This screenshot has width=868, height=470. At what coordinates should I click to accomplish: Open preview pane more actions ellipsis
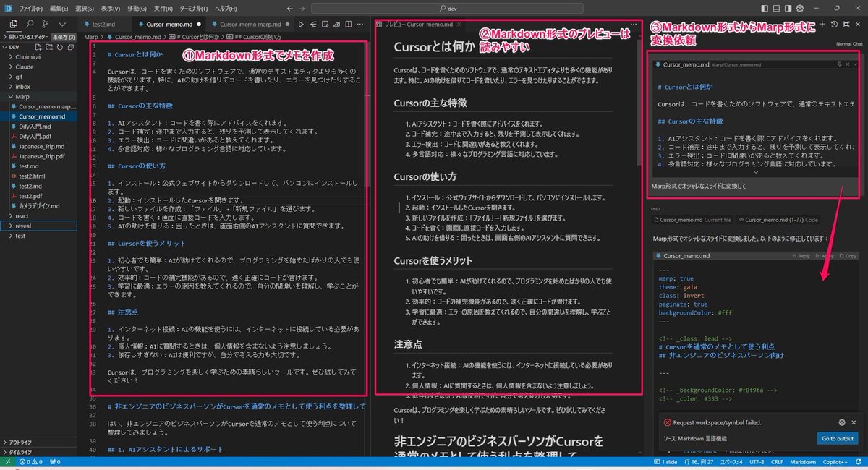pyautogui.click(x=634, y=24)
